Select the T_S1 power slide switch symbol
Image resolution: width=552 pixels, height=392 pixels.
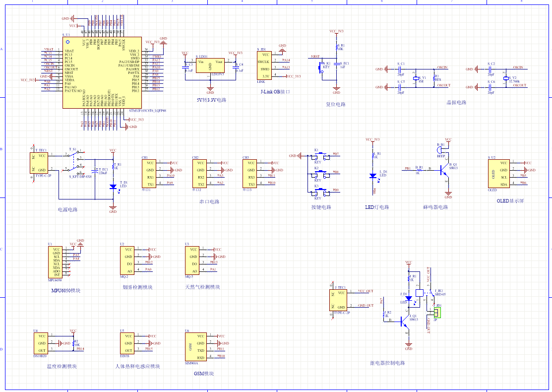point(74,161)
